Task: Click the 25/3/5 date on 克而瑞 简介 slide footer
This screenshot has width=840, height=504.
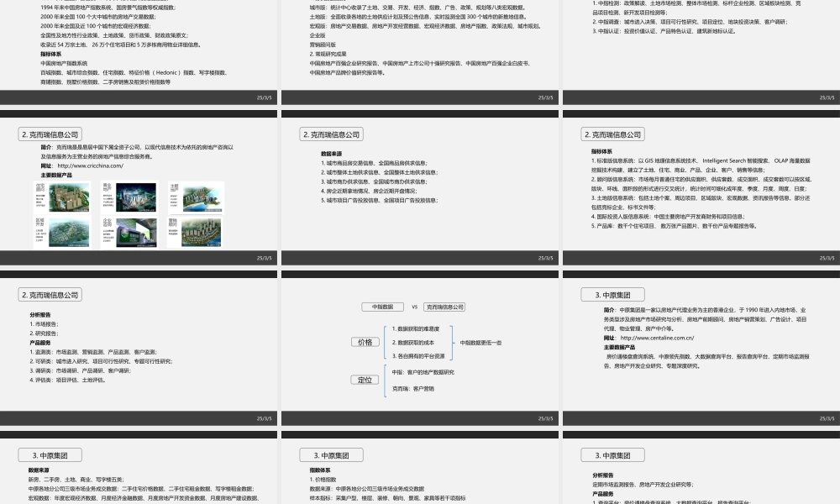Action: pyautogui.click(x=264, y=258)
